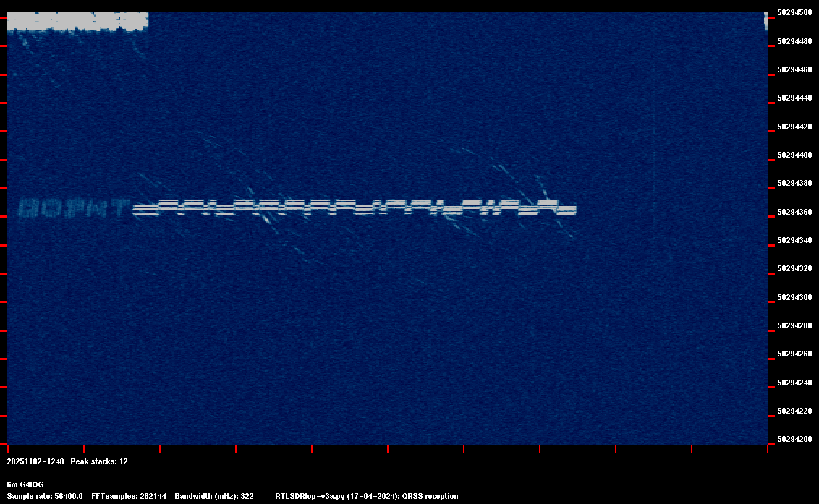
Task: Click the 'Sample rate: 56400.0' text
Action: [x=45, y=496]
